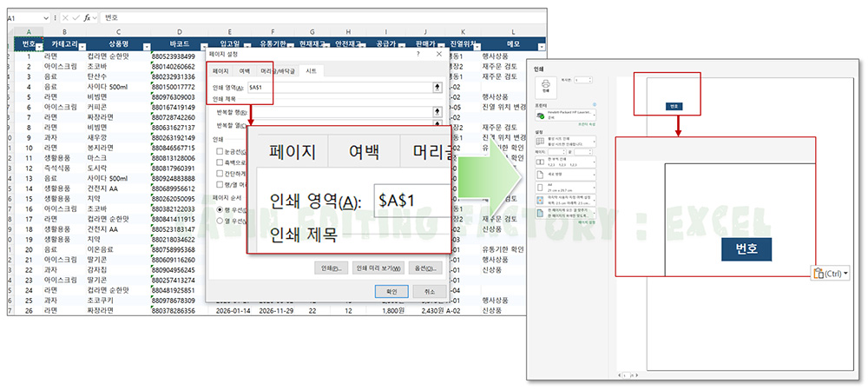This screenshot has width=868, height=390.
Task: Click the formula bar showing 번호
Action: point(321,17)
